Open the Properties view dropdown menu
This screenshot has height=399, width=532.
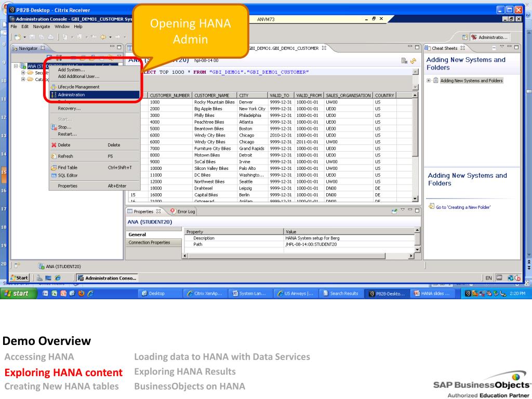point(403,210)
